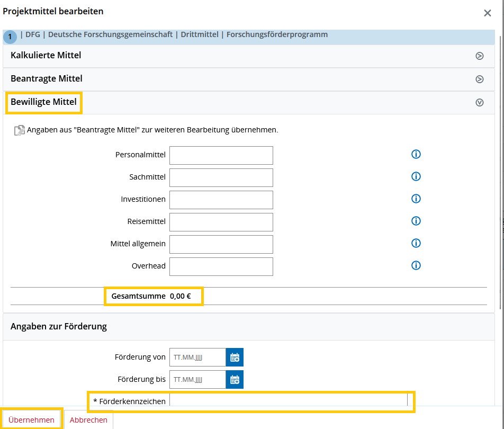Image resolution: width=504 pixels, height=429 pixels.
Task: Select the DFG Deutsche Forschungsgemeinschaft header entry
Action: point(174,35)
